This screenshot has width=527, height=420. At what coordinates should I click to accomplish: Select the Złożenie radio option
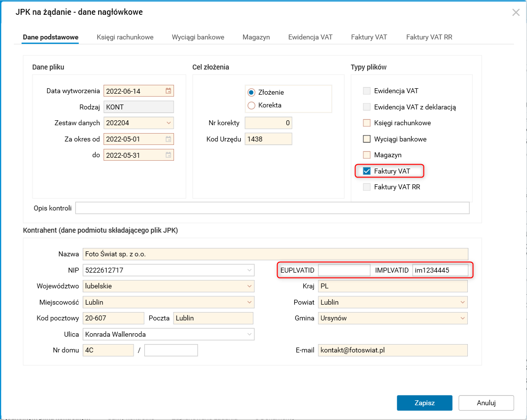tap(251, 92)
